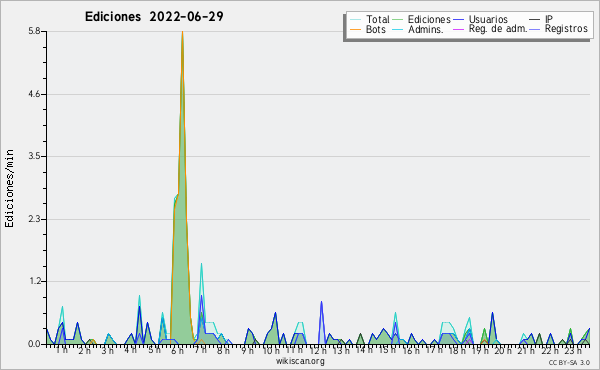Click the '23 h' x-axis label

click(573, 350)
